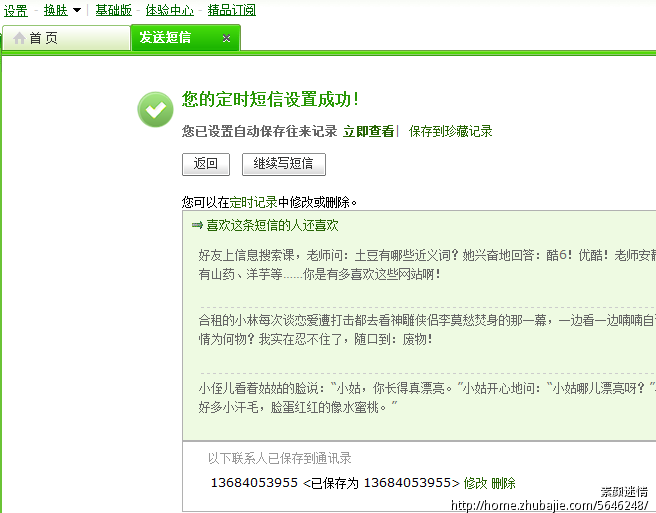Image resolution: width=656 pixels, height=513 pixels.
Task: Click the 继续写短信 button
Action: tap(284, 164)
